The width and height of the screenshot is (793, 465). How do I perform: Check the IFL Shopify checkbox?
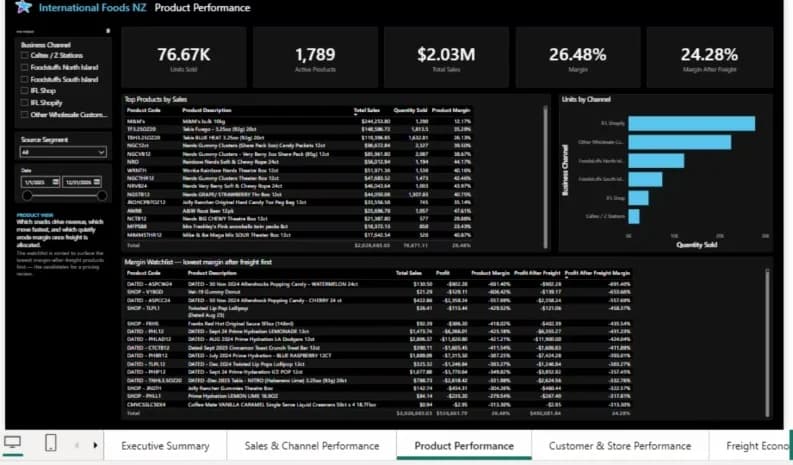[x=24, y=103]
